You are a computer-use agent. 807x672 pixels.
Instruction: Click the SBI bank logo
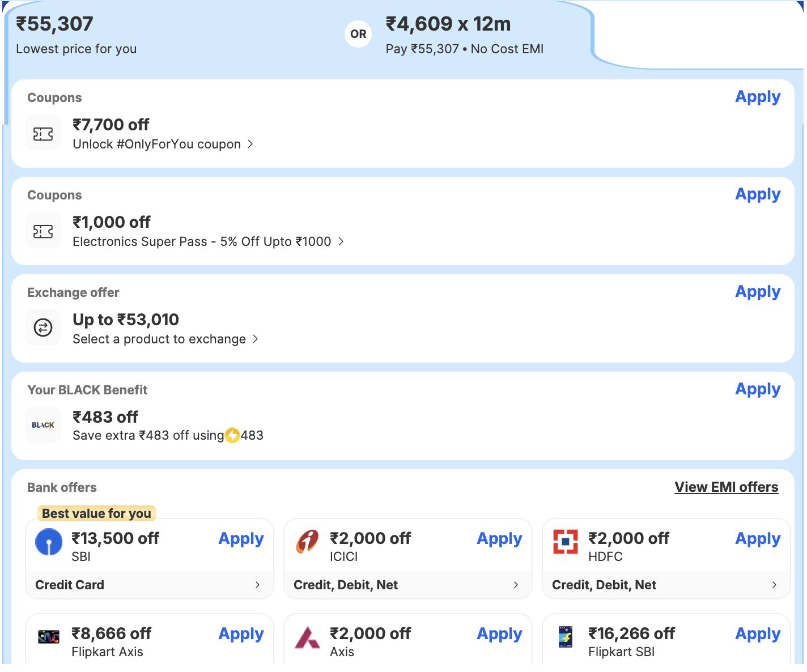(49, 542)
